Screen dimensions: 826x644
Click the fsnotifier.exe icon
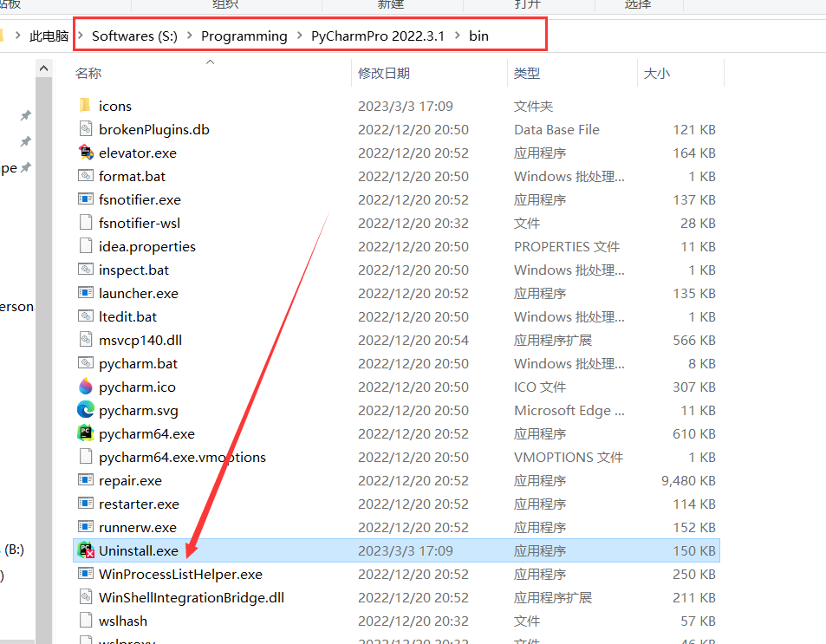(x=85, y=199)
